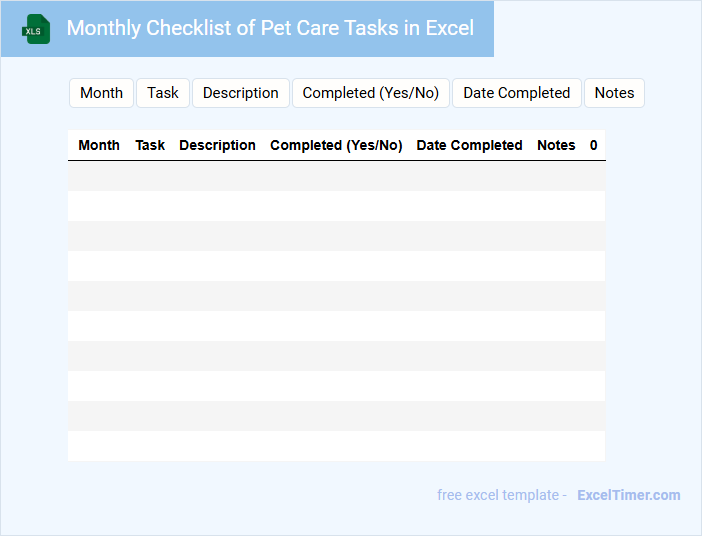Choose the Date Completed tag button

pos(516,93)
